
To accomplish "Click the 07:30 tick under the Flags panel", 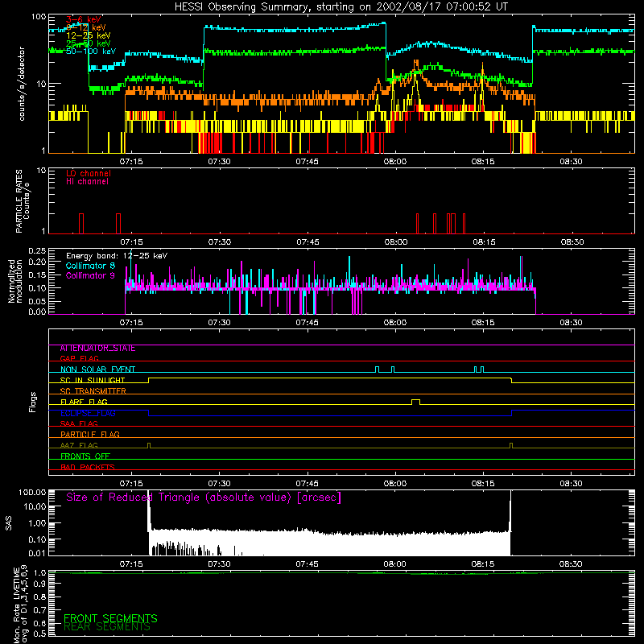I will [x=219, y=484].
